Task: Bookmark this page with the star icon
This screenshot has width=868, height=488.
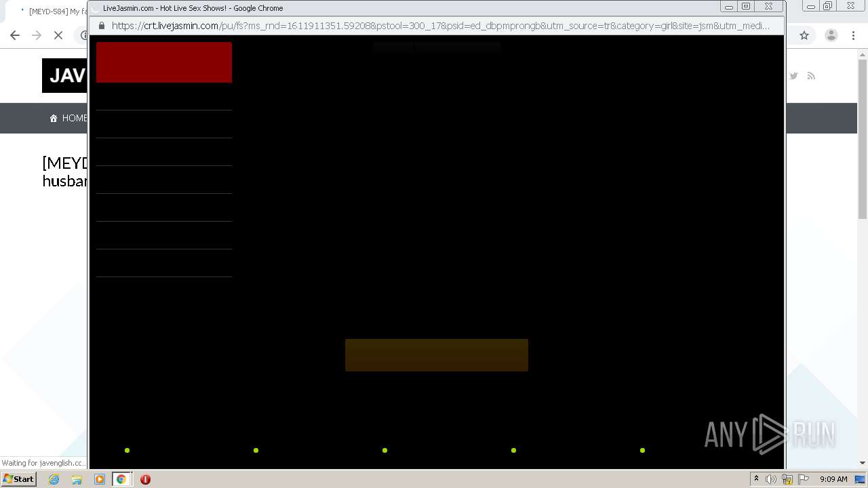Action: (x=804, y=35)
